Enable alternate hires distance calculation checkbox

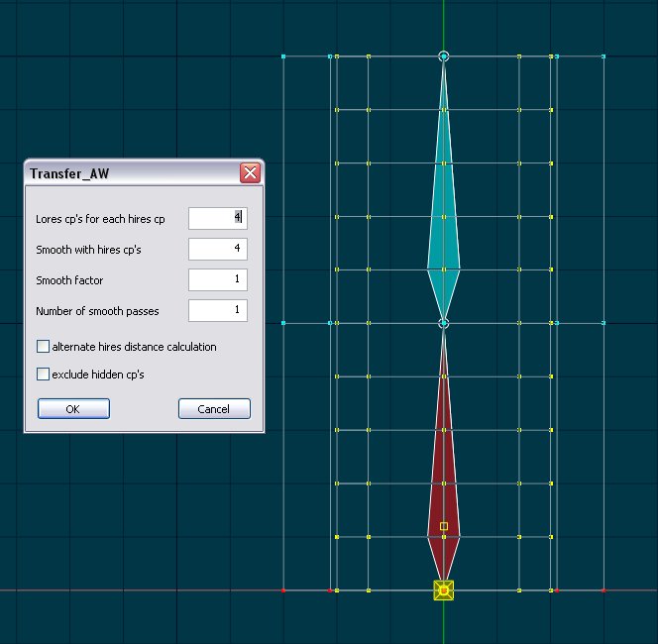point(43,347)
